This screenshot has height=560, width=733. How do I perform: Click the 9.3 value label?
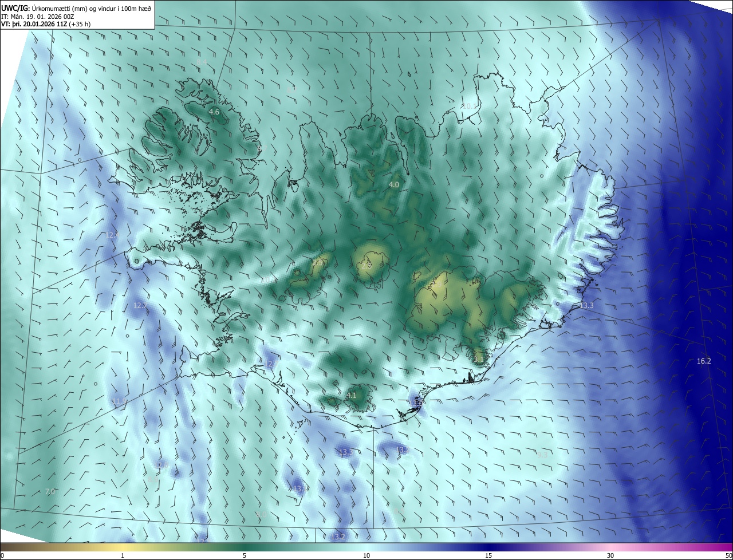542,455
